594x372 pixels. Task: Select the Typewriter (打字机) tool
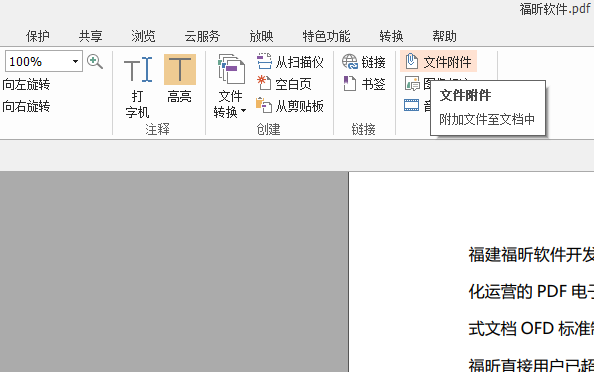tap(138, 86)
